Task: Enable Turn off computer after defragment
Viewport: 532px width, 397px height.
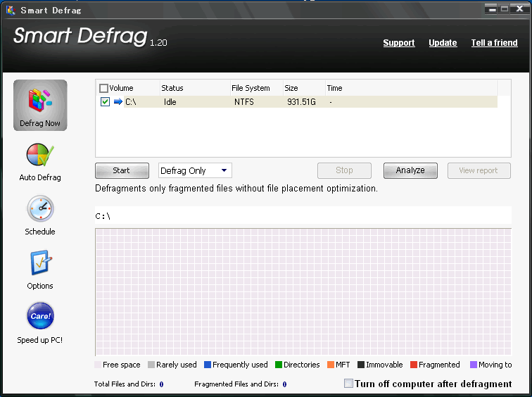Action: coord(348,384)
